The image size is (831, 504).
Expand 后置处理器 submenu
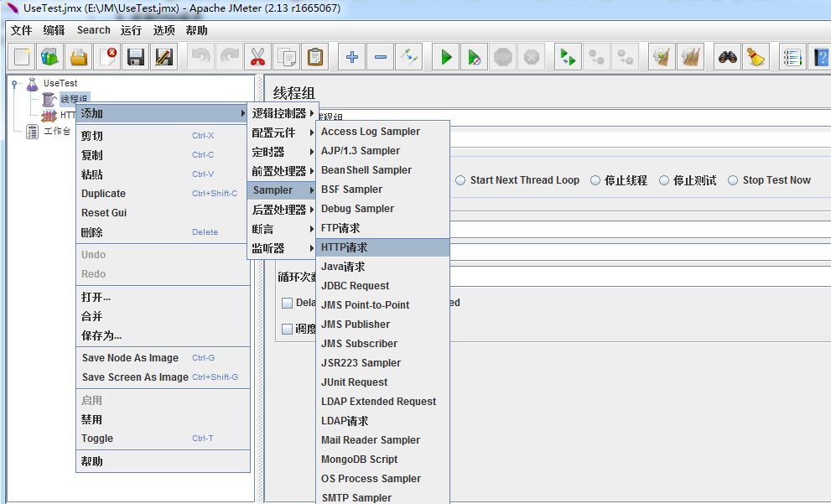point(283,210)
